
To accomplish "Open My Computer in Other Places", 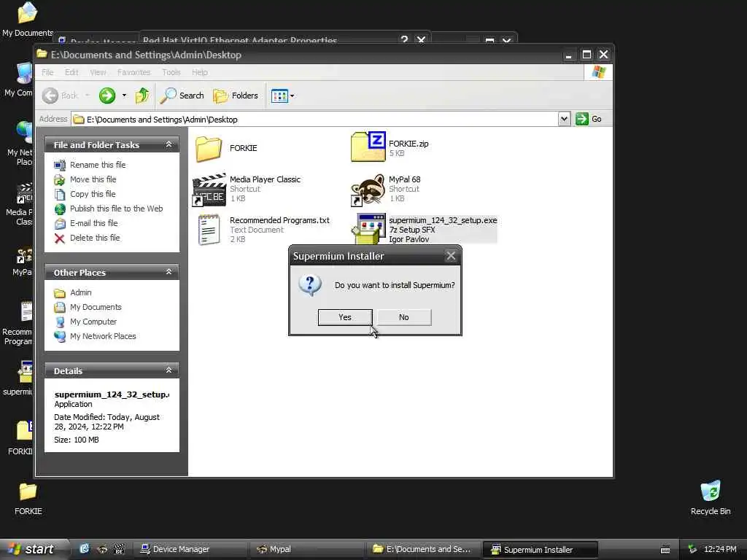I will pos(93,322).
